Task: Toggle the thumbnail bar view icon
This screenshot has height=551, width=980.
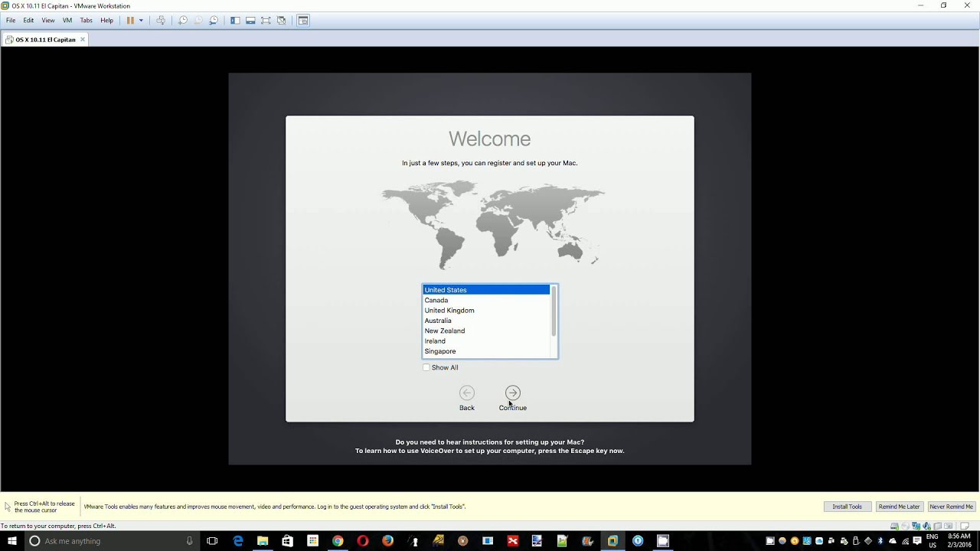Action: [x=250, y=21]
